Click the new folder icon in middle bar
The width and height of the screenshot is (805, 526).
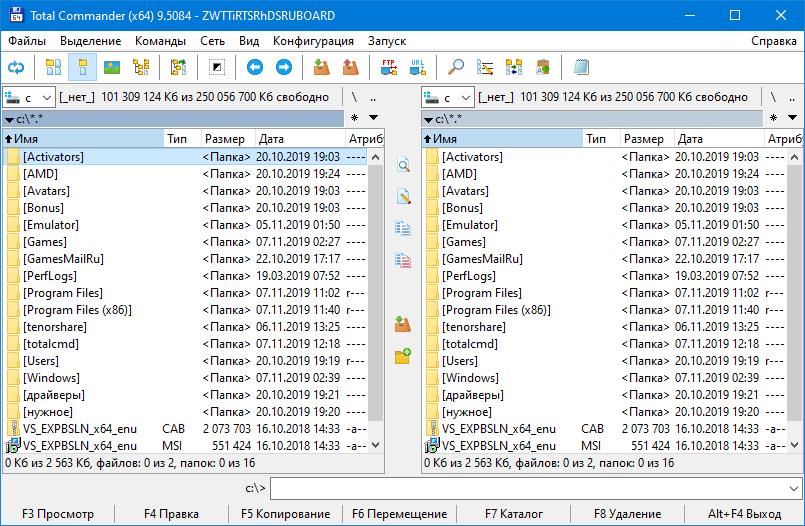[x=403, y=356]
